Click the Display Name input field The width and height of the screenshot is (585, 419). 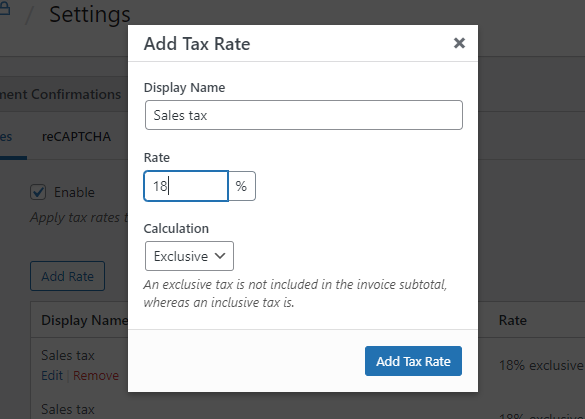tap(304, 115)
